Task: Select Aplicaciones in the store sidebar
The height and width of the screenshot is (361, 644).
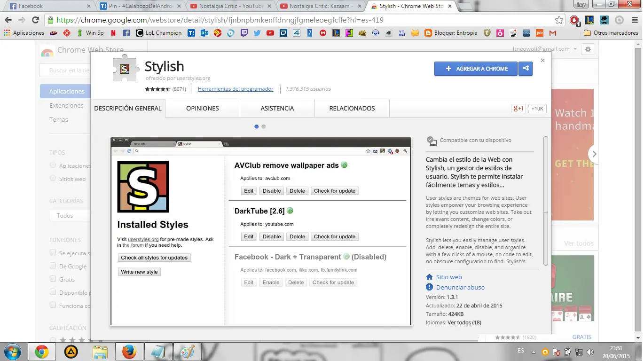Action: click(66, 92)
